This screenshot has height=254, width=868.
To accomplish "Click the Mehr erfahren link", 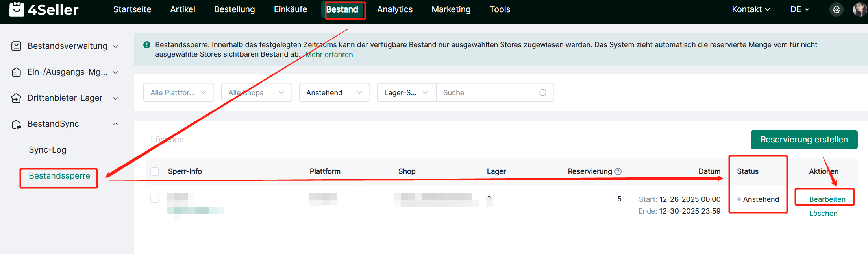I will [x=329, y=55].
